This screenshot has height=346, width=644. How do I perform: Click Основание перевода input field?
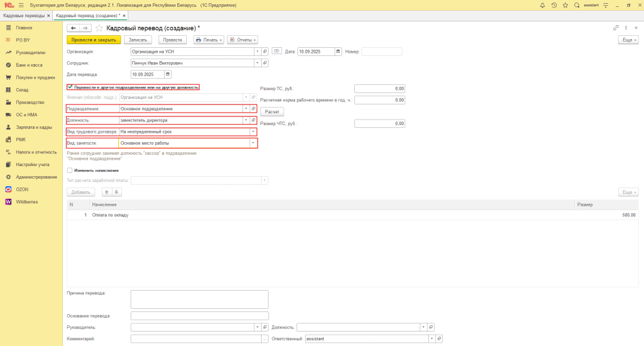(199, 316)
